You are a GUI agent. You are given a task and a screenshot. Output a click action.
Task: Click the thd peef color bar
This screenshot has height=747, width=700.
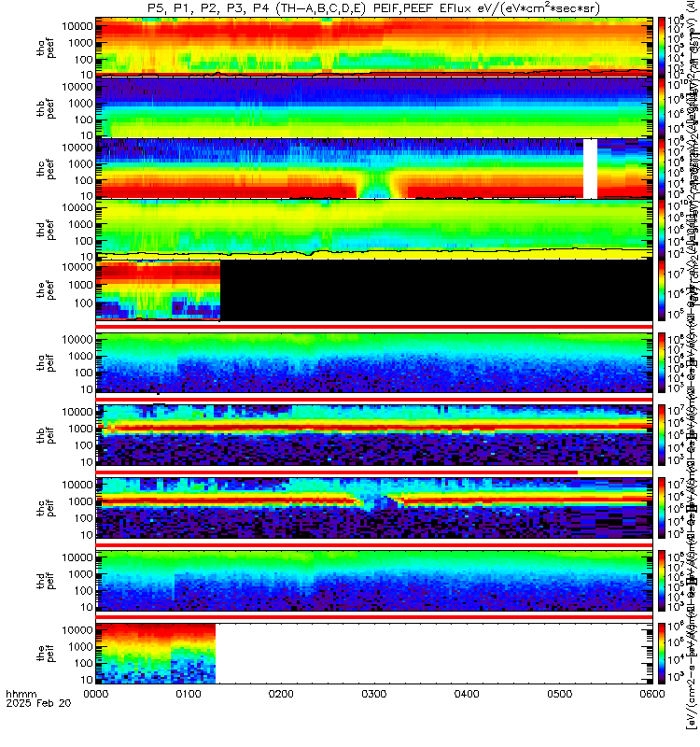(x=662, y=229)
